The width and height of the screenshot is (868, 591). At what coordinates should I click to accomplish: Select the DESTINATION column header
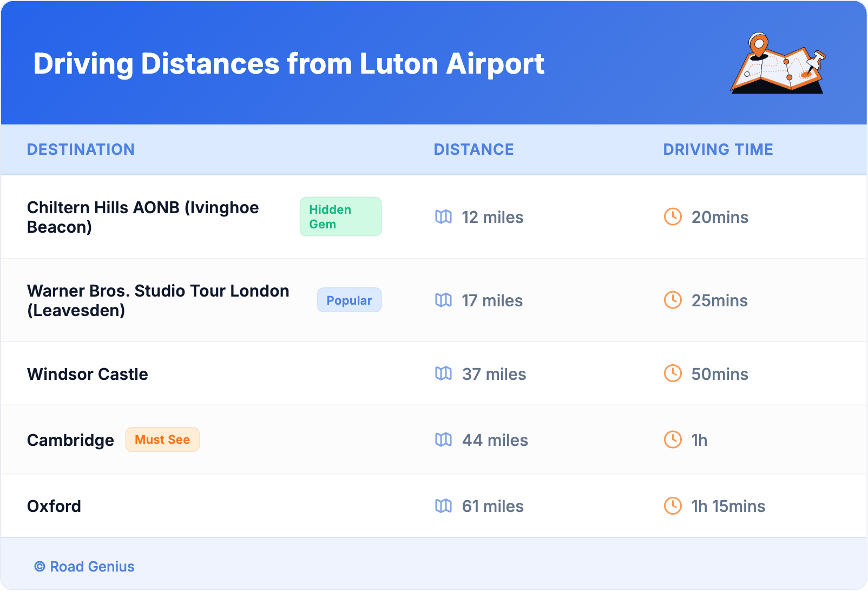[x=81, y=149]
